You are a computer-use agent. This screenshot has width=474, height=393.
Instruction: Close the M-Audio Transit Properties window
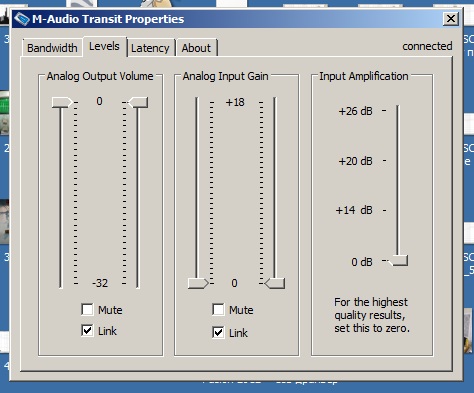tap(451, 19)
